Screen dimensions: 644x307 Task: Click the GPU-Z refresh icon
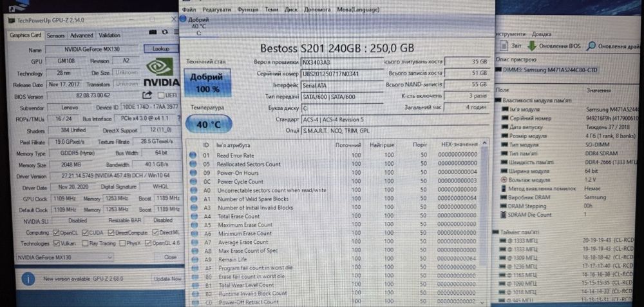coord(165,32)
